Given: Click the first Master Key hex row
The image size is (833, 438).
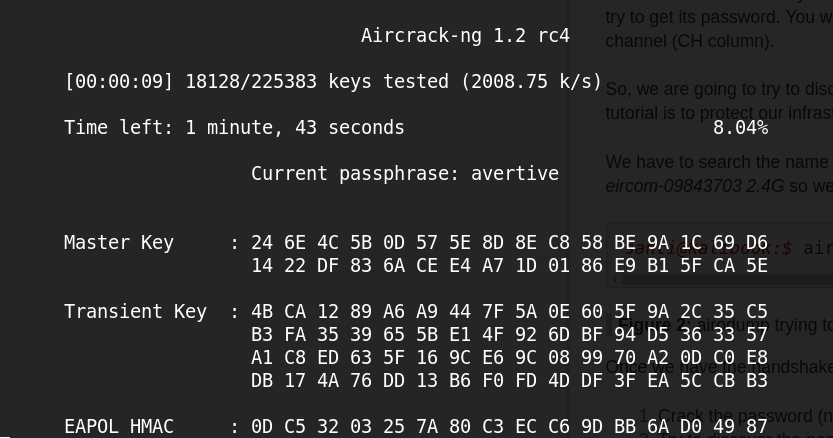Looking at the screenshot, I should click(x=509, y=243).
